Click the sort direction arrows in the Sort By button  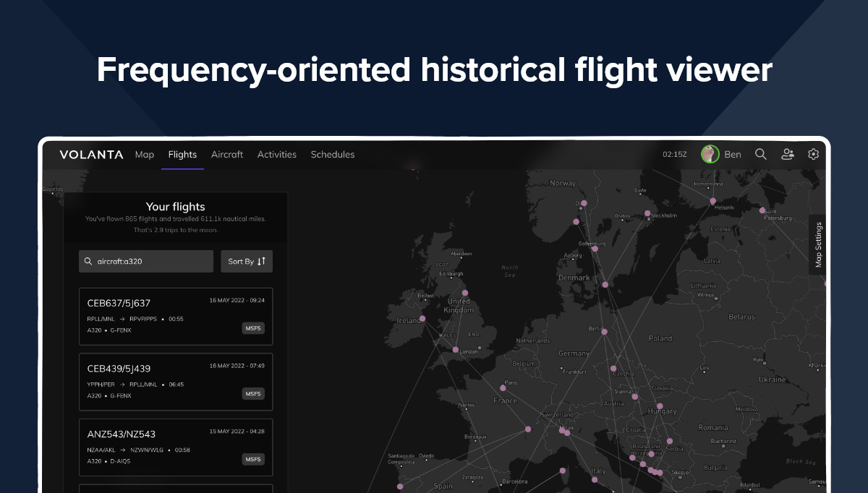pyautogui.click(x=263, y=261)
